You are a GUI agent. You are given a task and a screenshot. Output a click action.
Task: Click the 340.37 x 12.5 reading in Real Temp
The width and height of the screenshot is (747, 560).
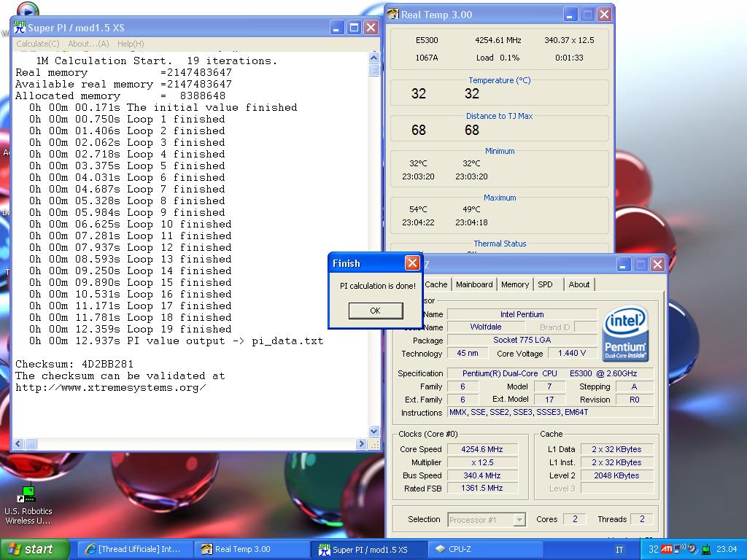(569, 41)
